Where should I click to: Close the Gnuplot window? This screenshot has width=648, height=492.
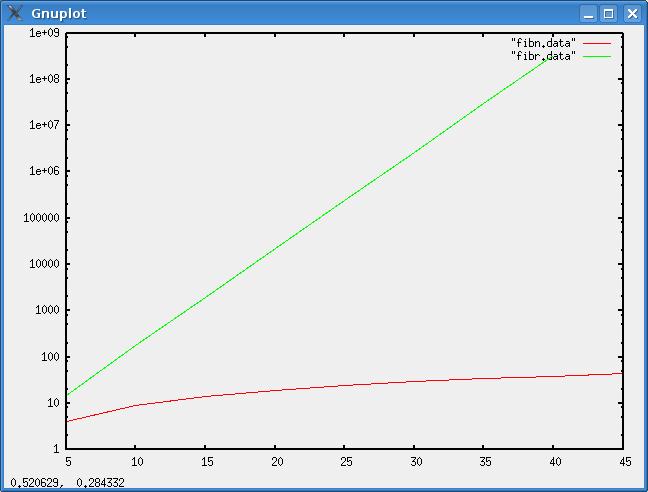coord(631,13)
